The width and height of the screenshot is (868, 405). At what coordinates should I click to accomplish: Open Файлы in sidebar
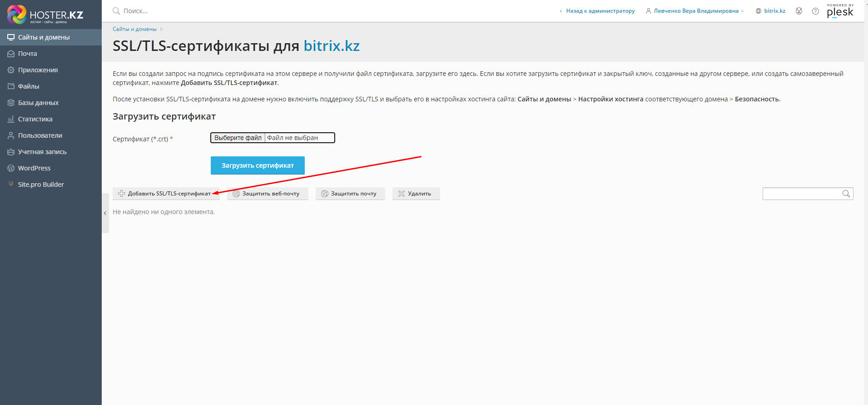click(51, 86)
